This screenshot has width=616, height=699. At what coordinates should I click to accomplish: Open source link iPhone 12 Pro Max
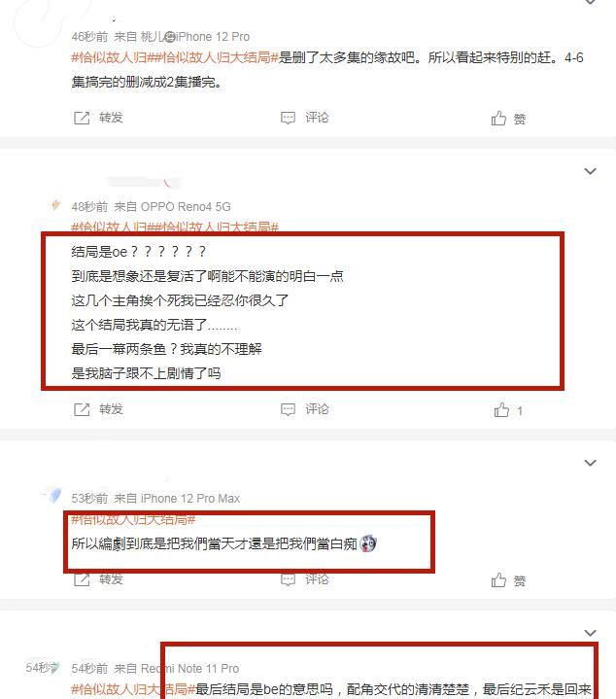tap(190, 499)
